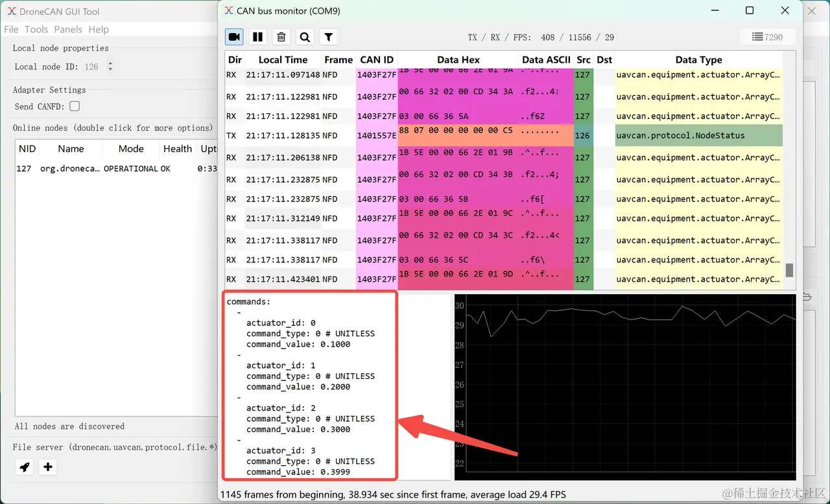The height and width of the screenshot is (504, 830).
Task: Click All nodes are discovered message
Action: pos(69,426)
